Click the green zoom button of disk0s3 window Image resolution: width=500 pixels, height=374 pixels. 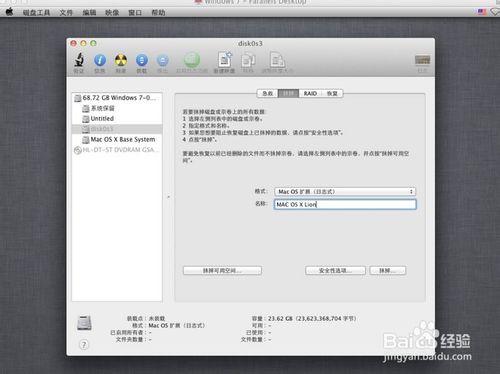tap(94, 43)
